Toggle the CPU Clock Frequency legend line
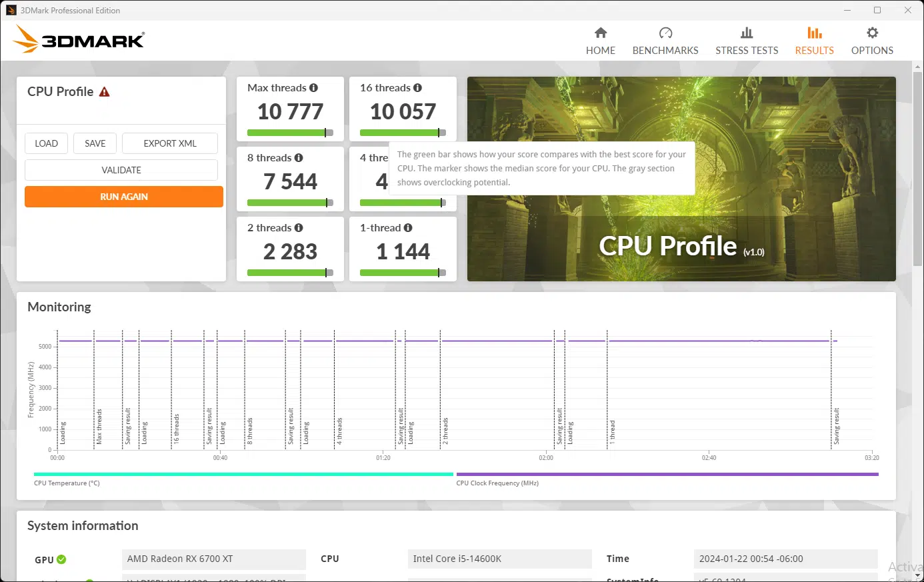Viewport: 924px width, 582px height. 667,475
